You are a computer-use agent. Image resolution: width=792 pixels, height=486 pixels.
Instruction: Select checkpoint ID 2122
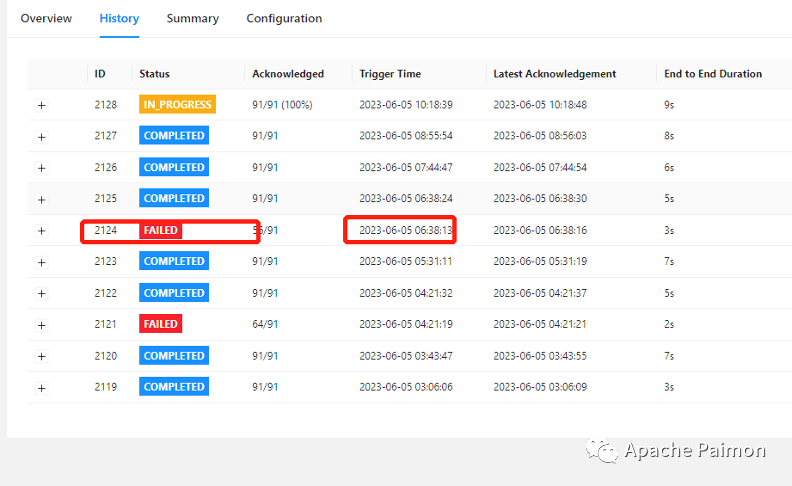coord(106,293)
